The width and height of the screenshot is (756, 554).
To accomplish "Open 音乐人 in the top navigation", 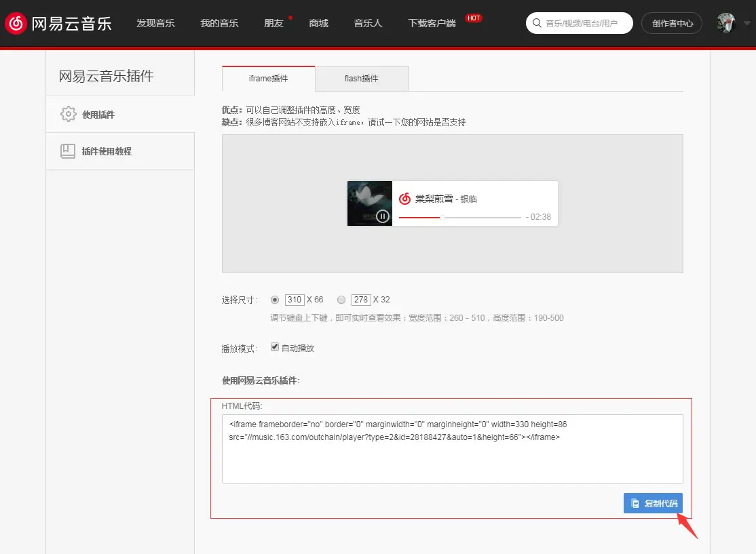I will click(x=368, y=23).
